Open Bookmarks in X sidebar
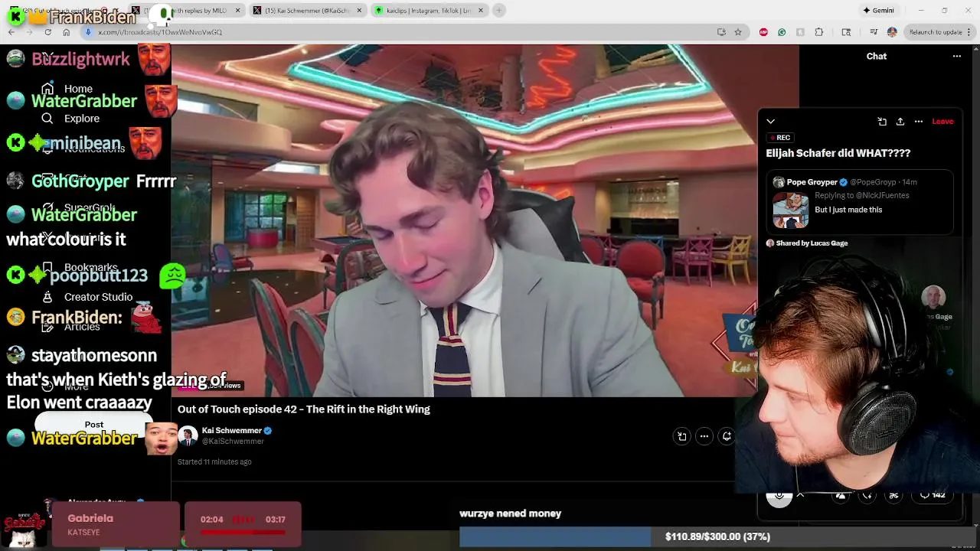 90,268
